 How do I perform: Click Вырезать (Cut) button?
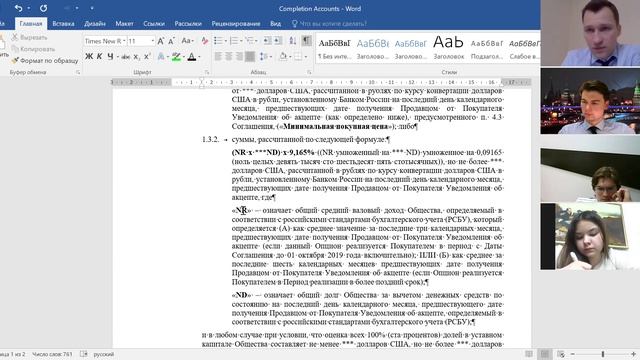click(x=29, y=37)
